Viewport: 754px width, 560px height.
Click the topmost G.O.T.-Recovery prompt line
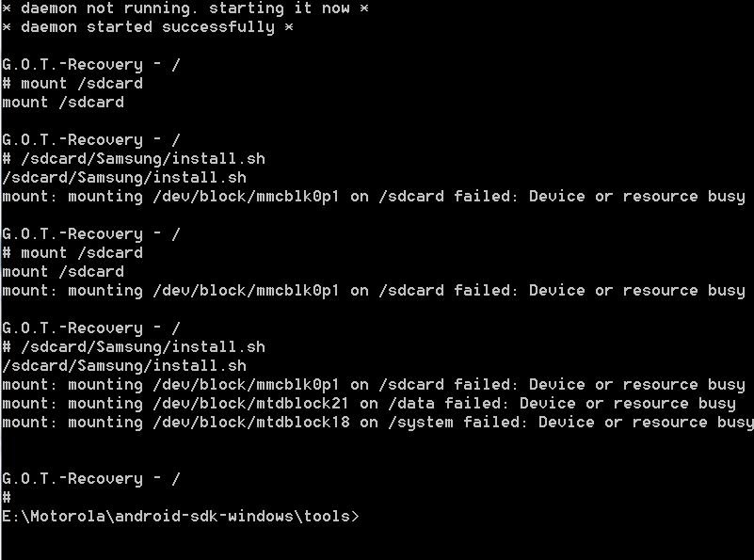(x=91, y=64)
